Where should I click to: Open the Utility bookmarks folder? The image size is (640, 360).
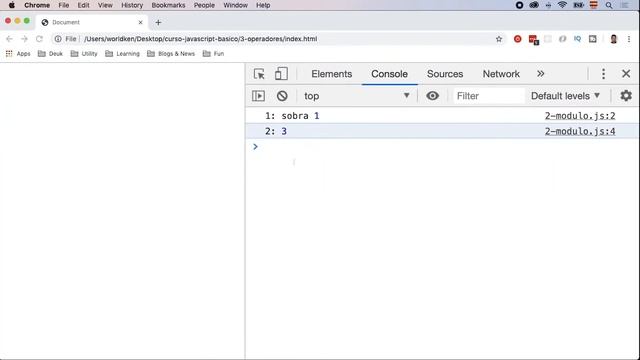(x=84, y=53)
